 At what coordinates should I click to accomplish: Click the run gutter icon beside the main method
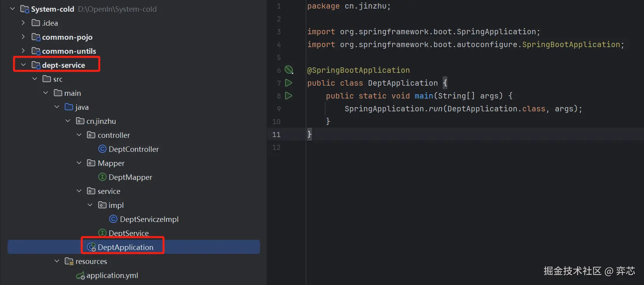(x=289, y=96)
